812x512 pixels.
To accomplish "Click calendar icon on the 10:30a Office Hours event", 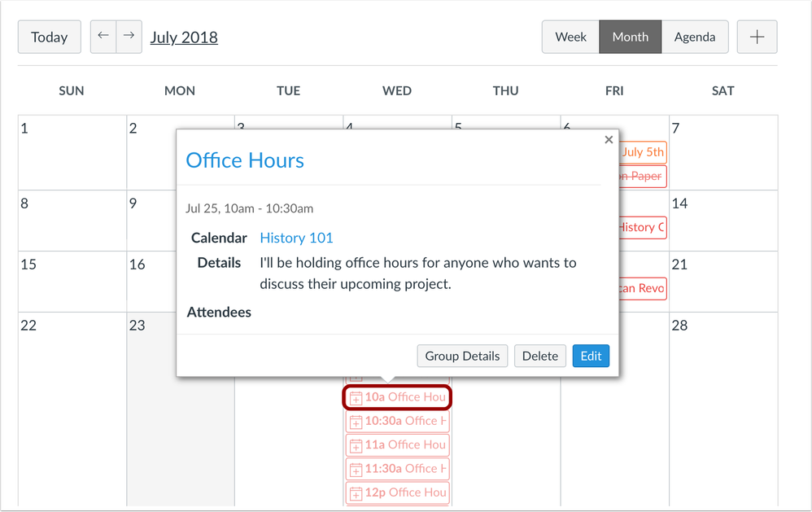I will (x=356, y=421).
